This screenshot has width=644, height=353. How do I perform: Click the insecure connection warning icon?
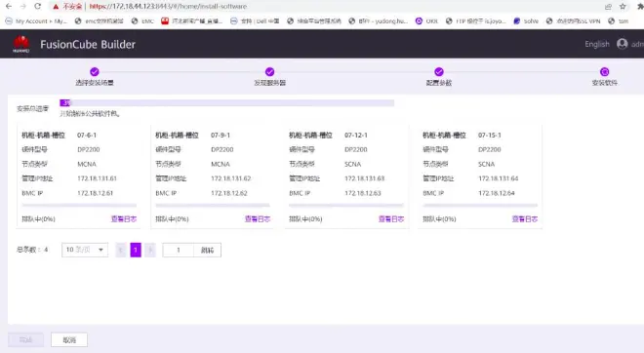(x=56, y=6)
